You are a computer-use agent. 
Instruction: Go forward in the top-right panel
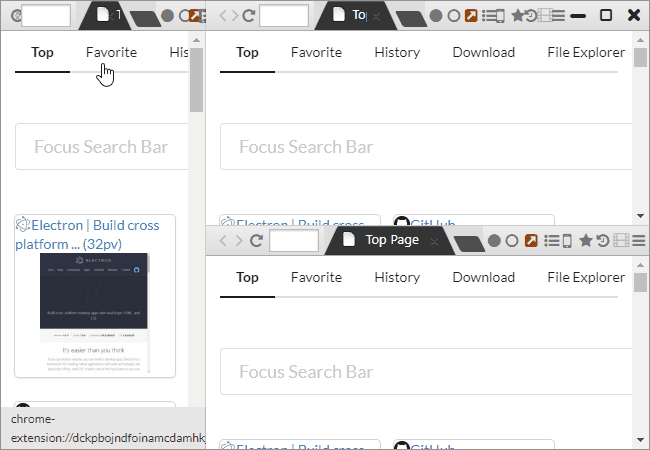(235, 16)
